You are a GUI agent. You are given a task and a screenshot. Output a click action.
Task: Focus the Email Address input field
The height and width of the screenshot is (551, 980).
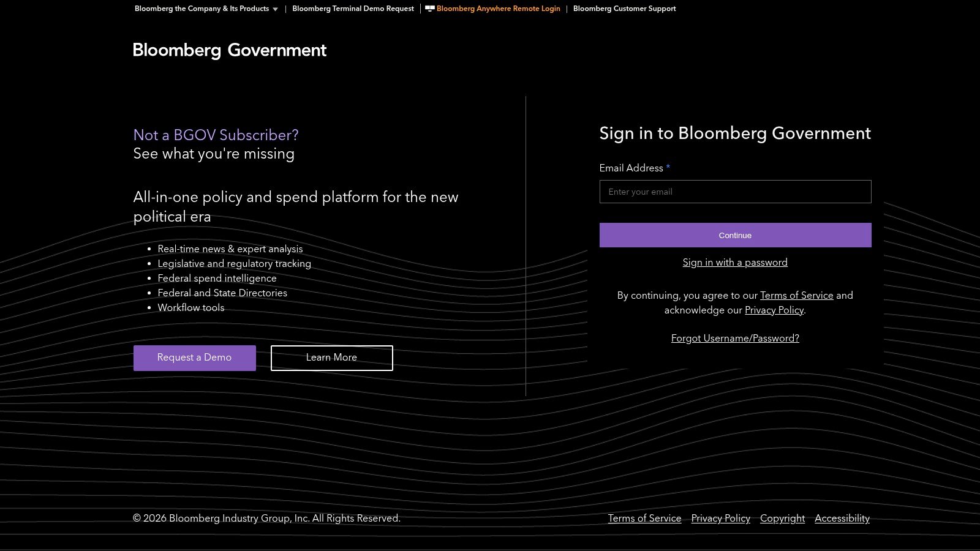pyautogui.click(x=735, y=192)
